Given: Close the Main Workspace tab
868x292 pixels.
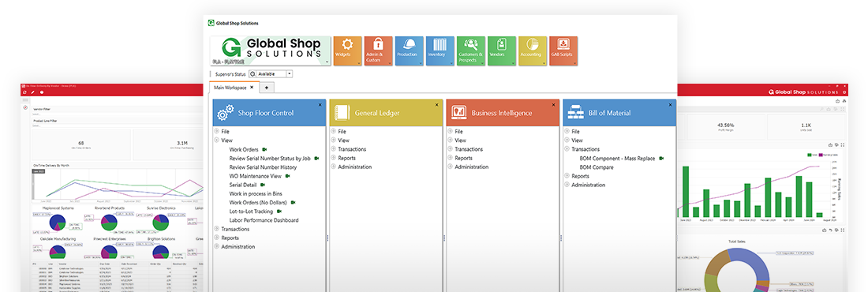Looking at the screenshot, I should (x=252, y=88).
